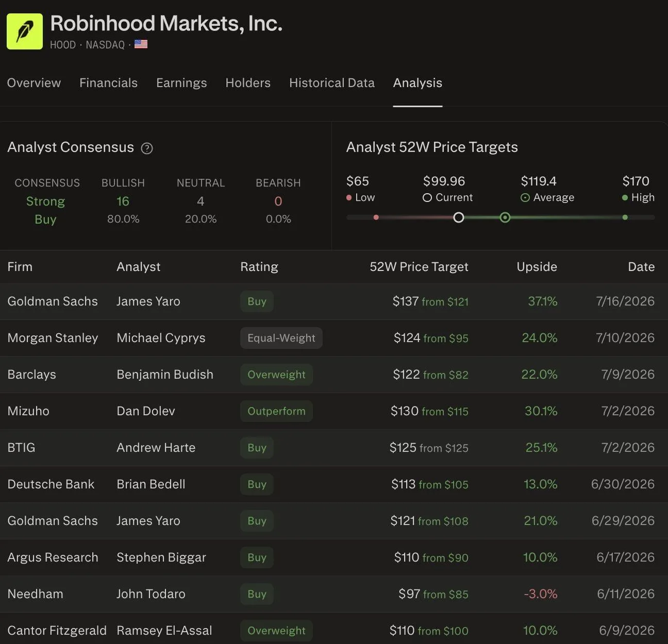Click analyst name Brian Bedell
The image size is (668, 644).
[151, 484]
